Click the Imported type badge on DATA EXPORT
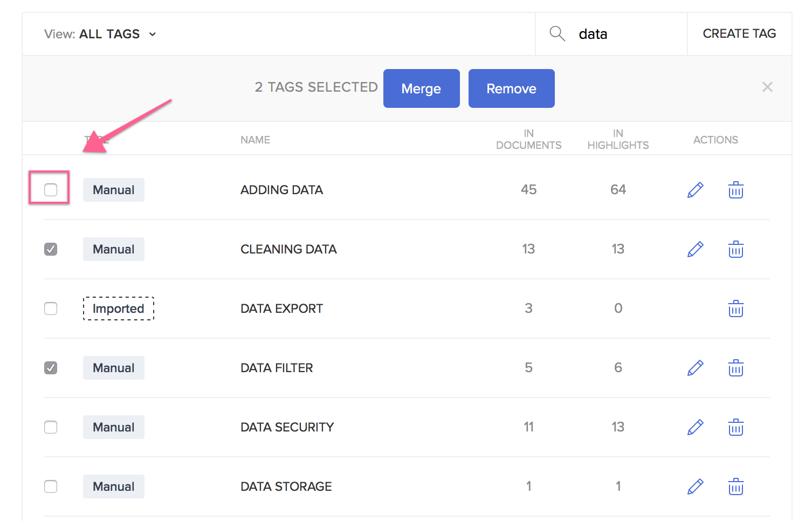This screenshot has width=812, height=521. coord(119,309)
